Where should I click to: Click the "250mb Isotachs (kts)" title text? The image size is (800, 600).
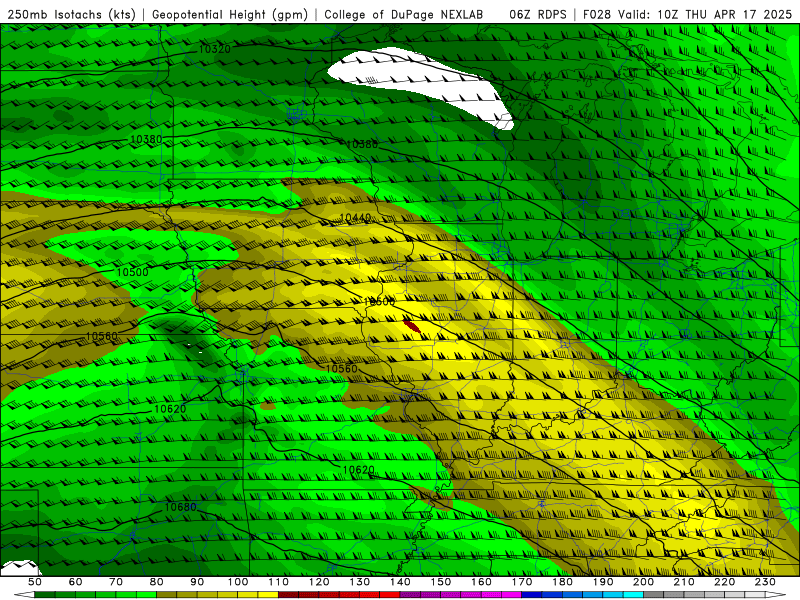(72, 15)
